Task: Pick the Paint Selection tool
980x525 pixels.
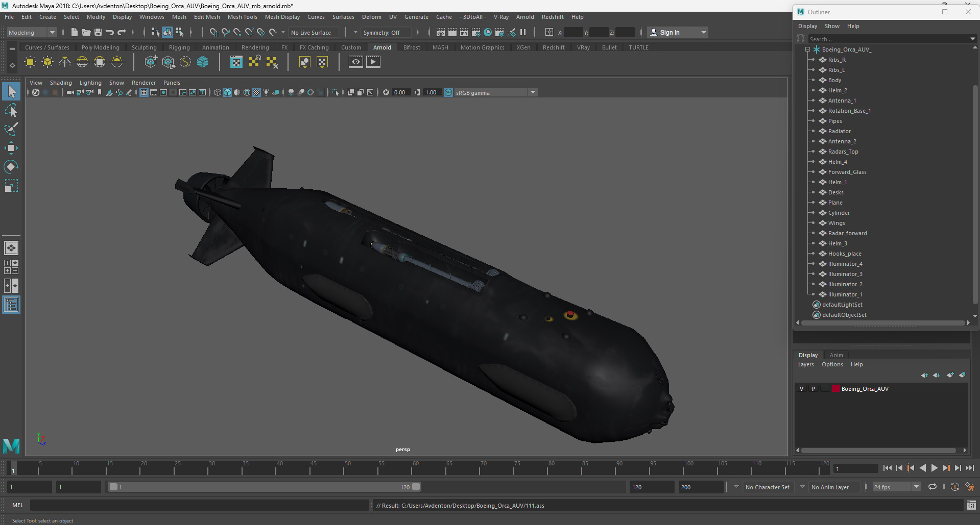Action: click(x=11, y=129)
